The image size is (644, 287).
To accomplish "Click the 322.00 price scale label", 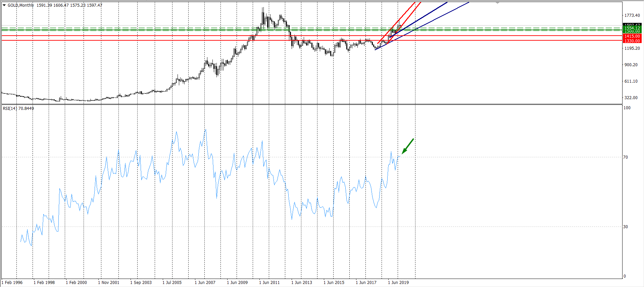I will [631, 98].
